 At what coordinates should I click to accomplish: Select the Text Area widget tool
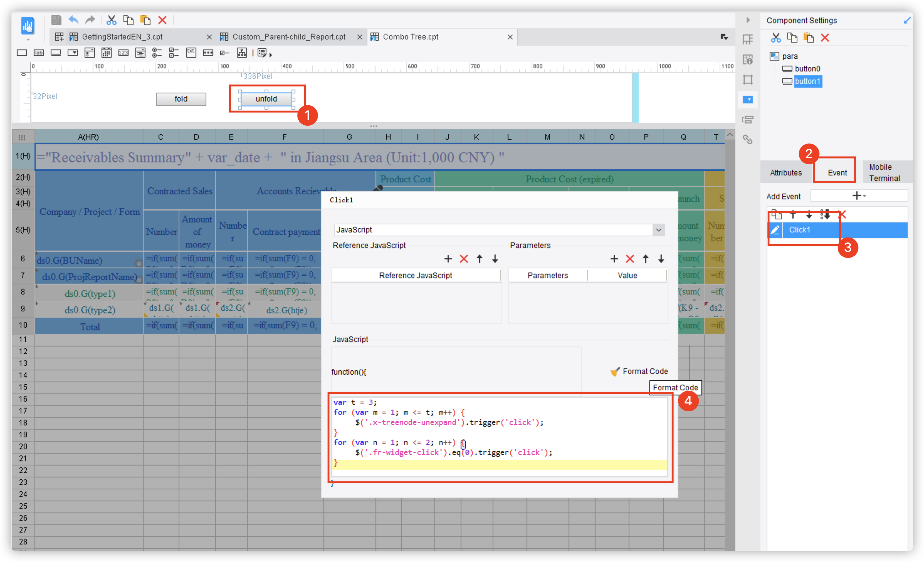pyautogui.click(x=191, y=53)
